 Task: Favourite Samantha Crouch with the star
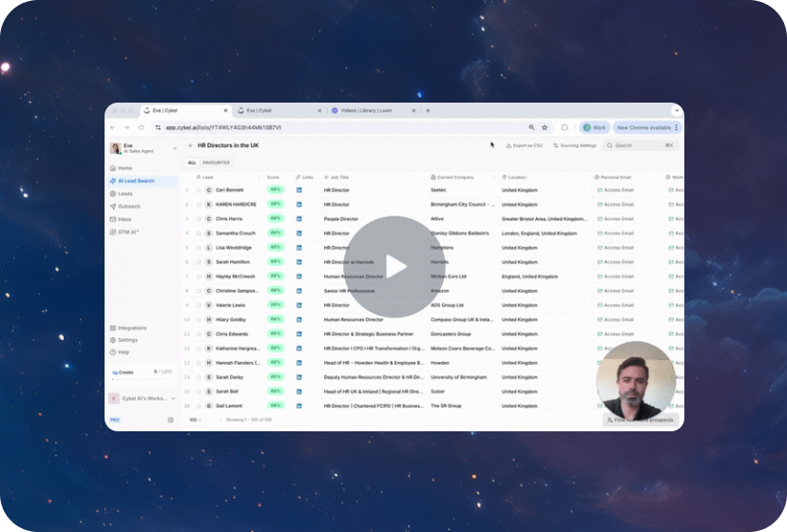tap(199, 234)
